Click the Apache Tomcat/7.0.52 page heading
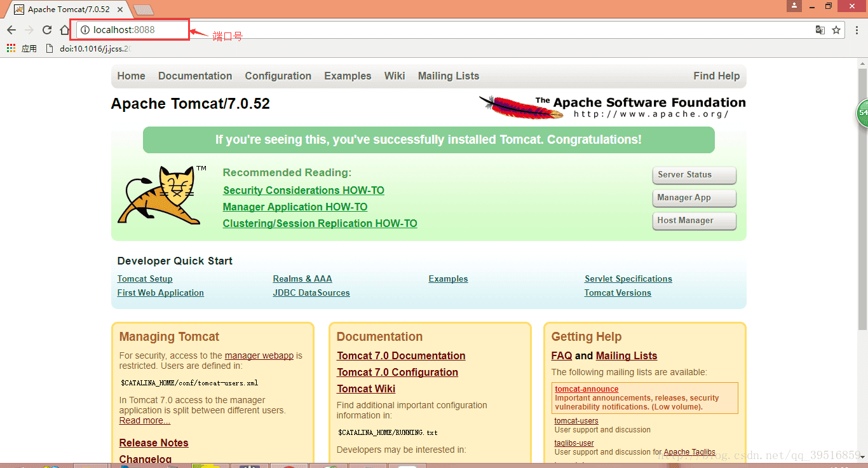Image resolution: width=868 pixels, height=468 pixels. pyautogui.click(x=190, y=104)
